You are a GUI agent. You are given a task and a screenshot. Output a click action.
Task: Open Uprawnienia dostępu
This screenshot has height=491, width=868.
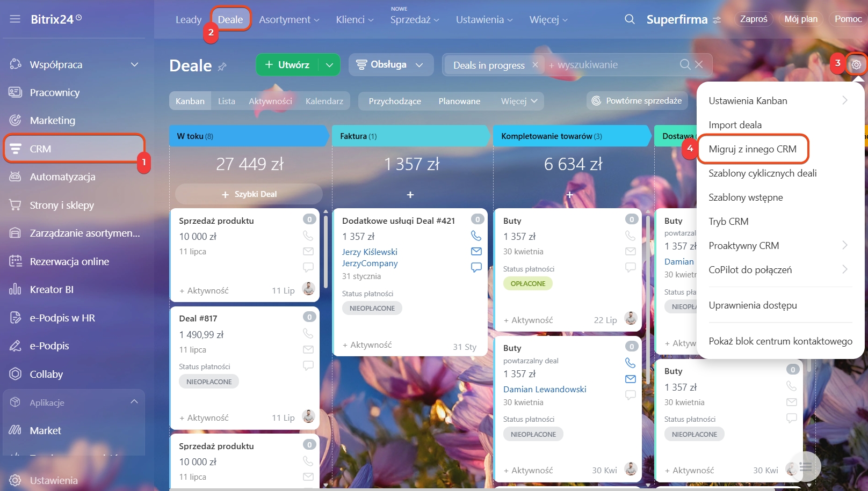(753, 305)
